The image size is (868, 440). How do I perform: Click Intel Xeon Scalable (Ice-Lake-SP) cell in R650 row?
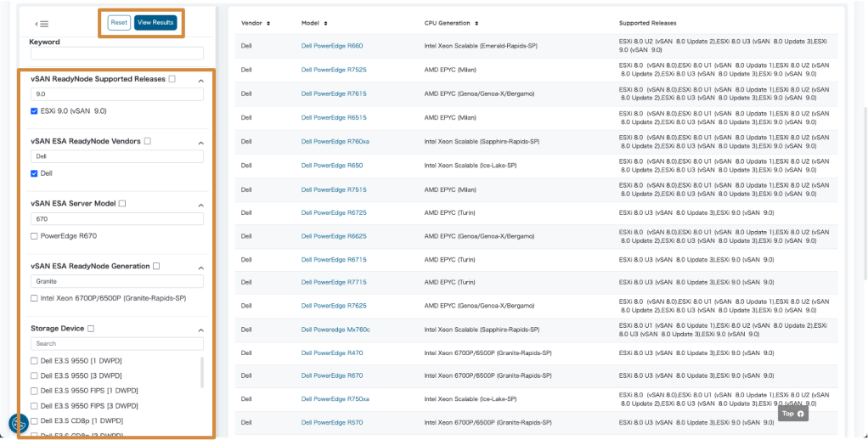(471, 166)
